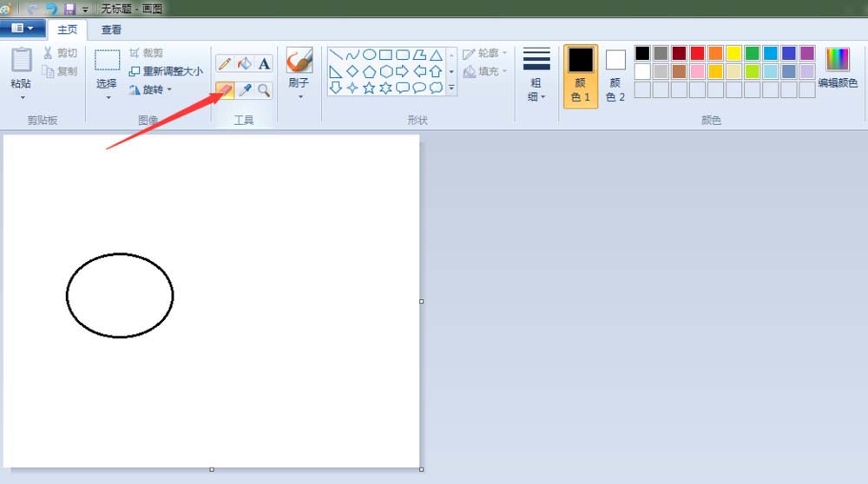Choose the Four-point star shape
This screenshot has height=484, width=868.
352,88
